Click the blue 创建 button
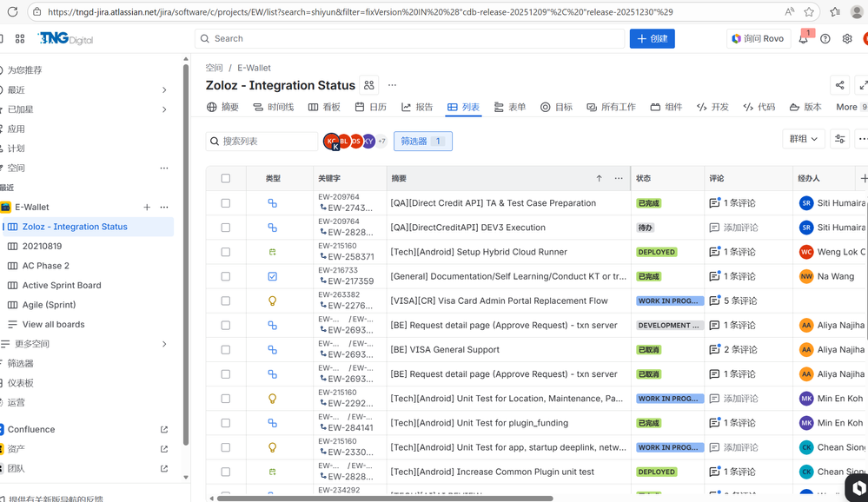 [x=653, y=39]
